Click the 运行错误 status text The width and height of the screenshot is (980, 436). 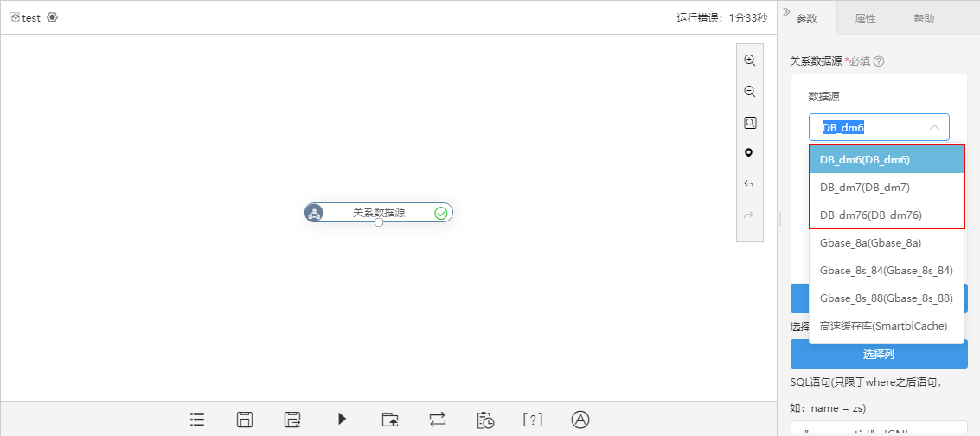(x=722, y=18)
